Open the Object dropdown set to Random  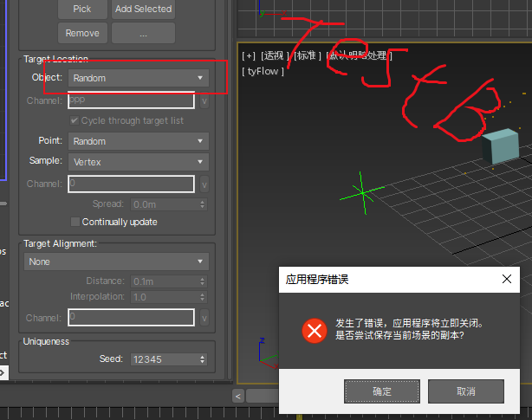138,78
